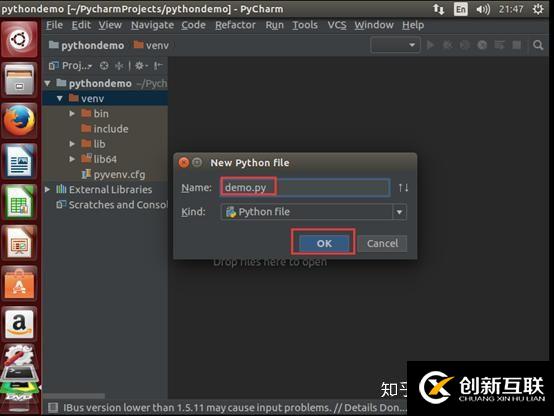Viewport: 554px width, 416px height.
Task: Expand the bin folder
Action: [72, 114]
